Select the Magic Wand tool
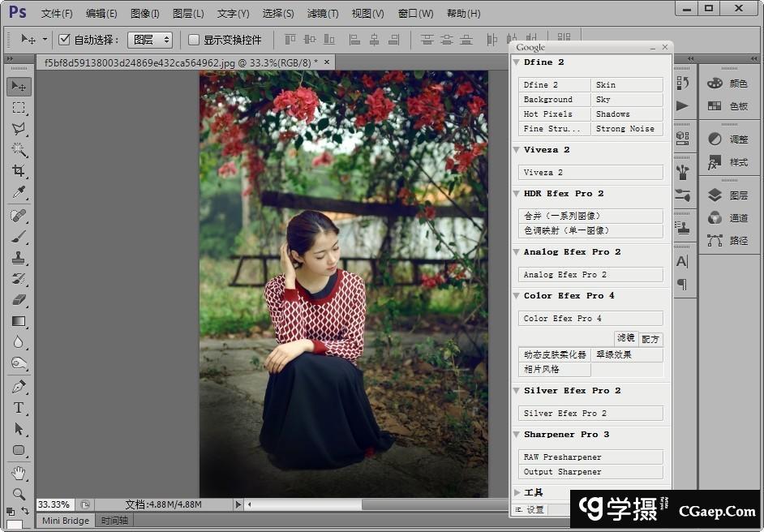The image size is (764, 532). click(19, 150)
